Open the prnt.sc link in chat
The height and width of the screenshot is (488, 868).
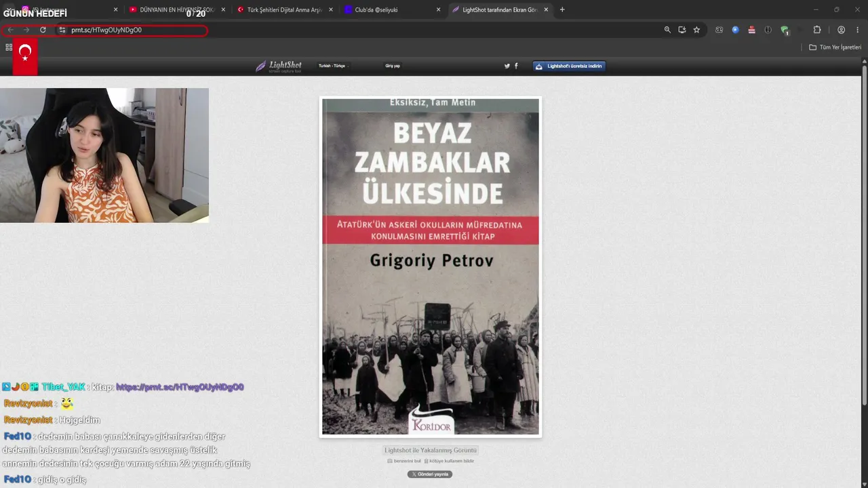(180, 387)
